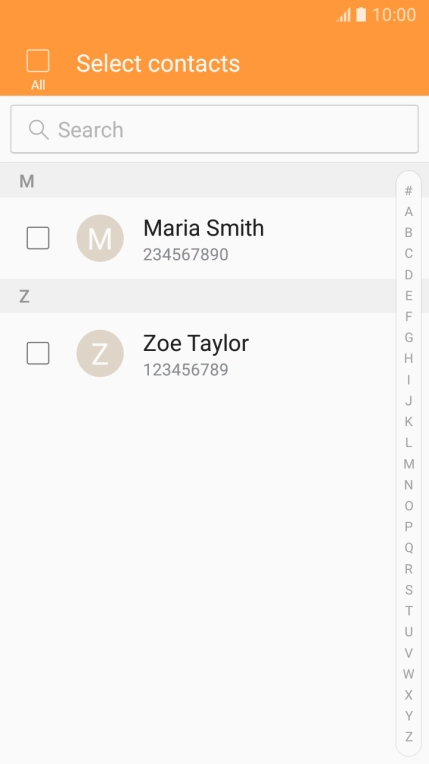Jump to letter S in the index
This screenshot has height=764, width=429.
tap(409, 590)
